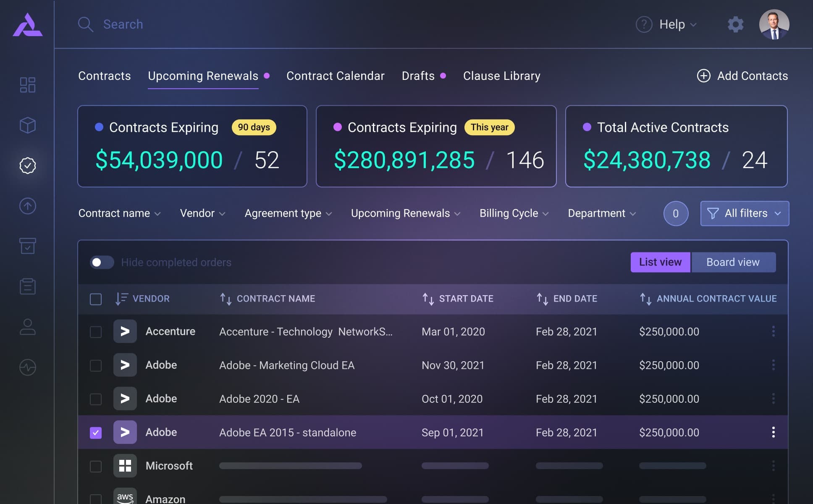This screenshot has width=813, height=504.
Task: Click the 90 days badge
Action: pos(254,127)
